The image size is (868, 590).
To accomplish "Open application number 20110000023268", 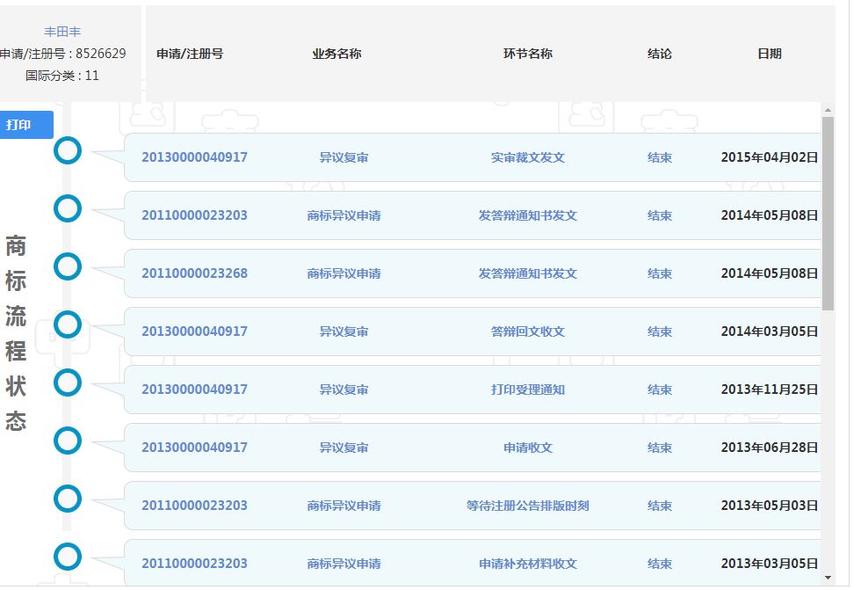I will tap(194, 273).
